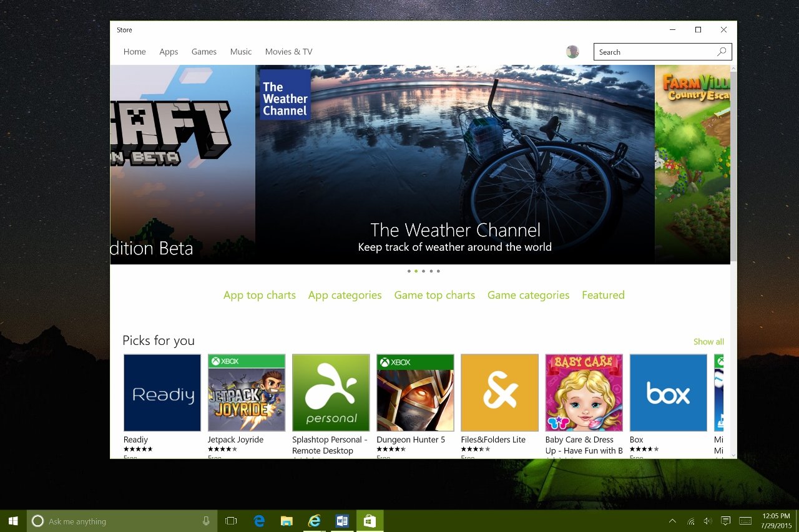
Task: Open the Files&Folders Lite tile
Action: [x=499, y=392]
